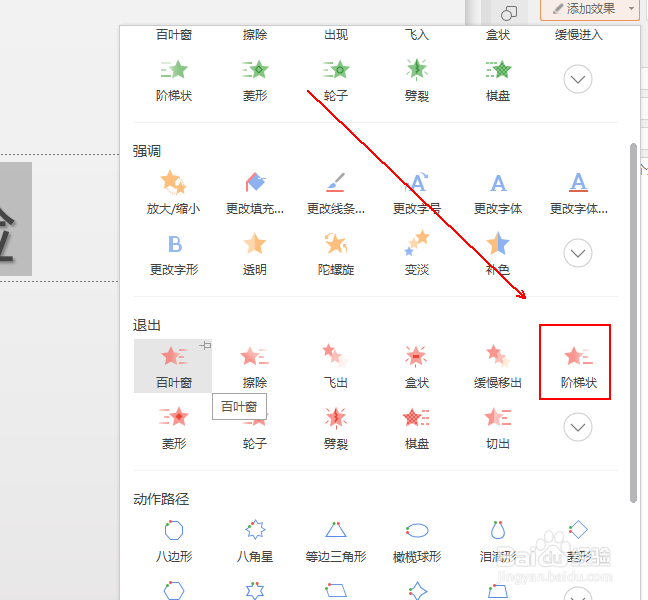This screenshot has height=600, width=648.
Task: Apply 变淡 emphasis effect
Action: 417,254
